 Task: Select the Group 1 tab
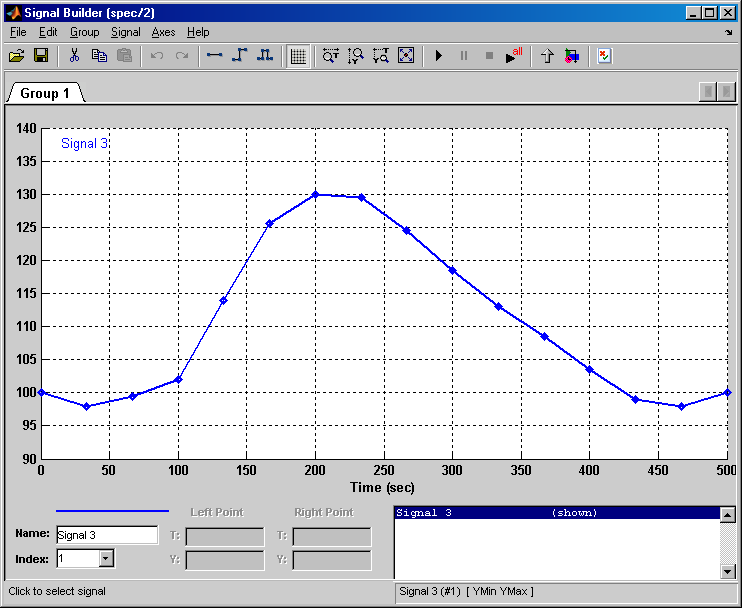45,93
